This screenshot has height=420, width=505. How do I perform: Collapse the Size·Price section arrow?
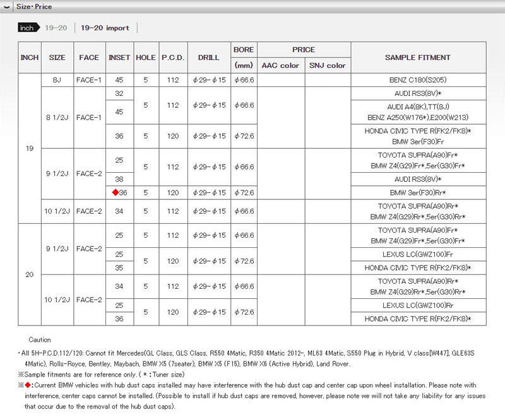pyautogui.click(x=6, y=7)
